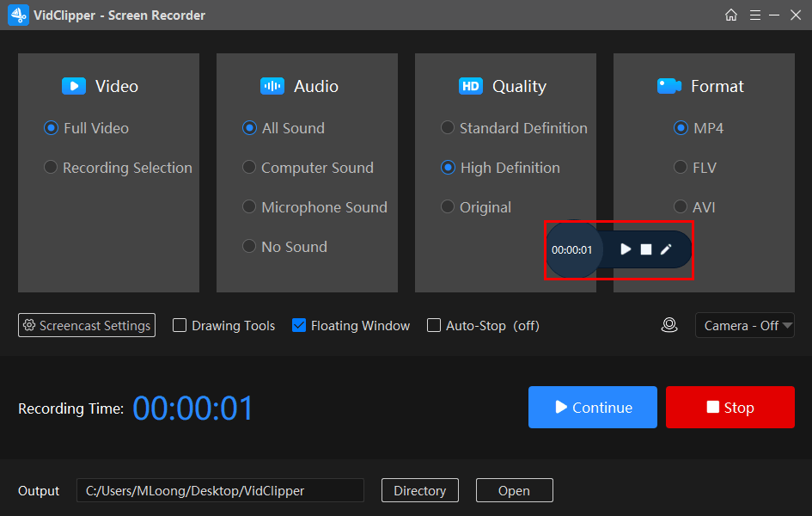Toggle the Auto-Stop checkbox
This screenshot has width=812, height=516.
434,325
